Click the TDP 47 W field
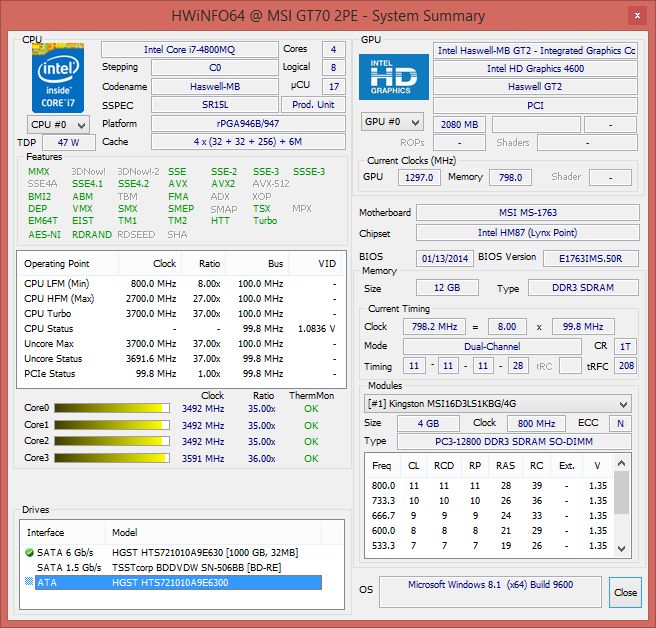 [69, 142]
